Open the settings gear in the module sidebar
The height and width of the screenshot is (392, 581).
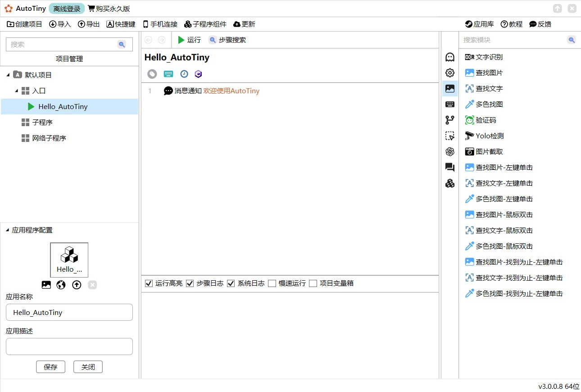pyautogui.click(x=449, y=73)
